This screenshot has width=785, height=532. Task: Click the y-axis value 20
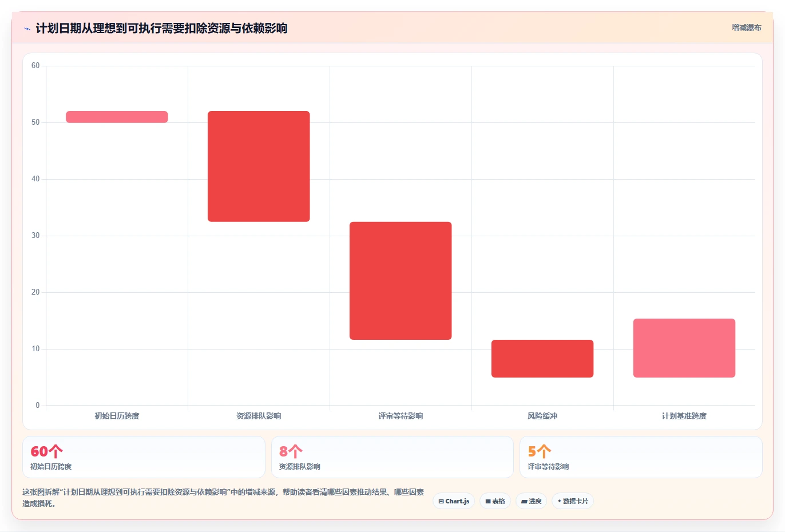[x=35, y=292]
